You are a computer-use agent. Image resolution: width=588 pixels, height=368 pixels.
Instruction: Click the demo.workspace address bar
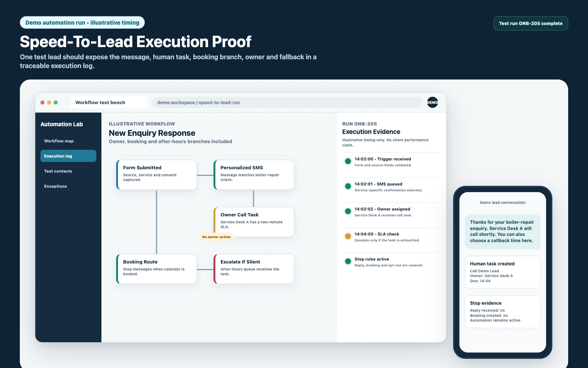point(287,102)
